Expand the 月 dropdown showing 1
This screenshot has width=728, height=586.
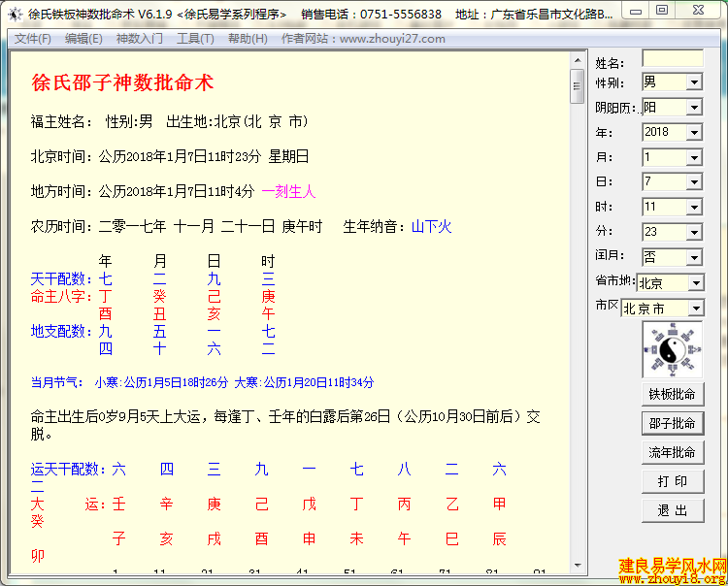click(694, 158)
